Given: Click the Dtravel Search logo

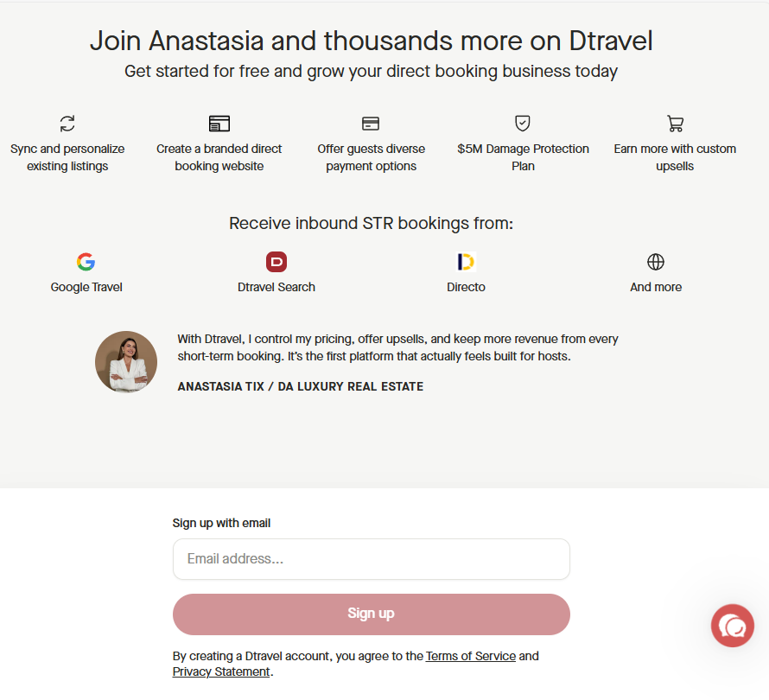Looking at the screenshot, I should click(276, 262).
